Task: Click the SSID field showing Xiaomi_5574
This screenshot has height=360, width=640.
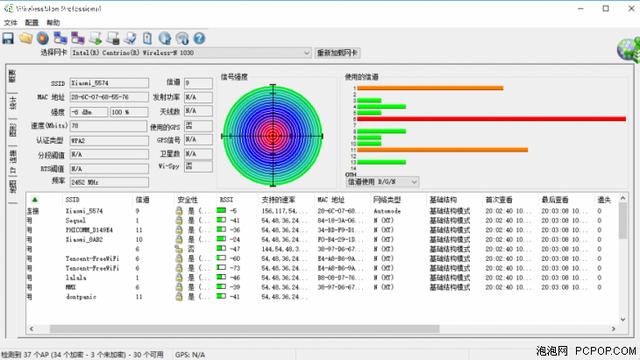Action: [x=109, y=83]
